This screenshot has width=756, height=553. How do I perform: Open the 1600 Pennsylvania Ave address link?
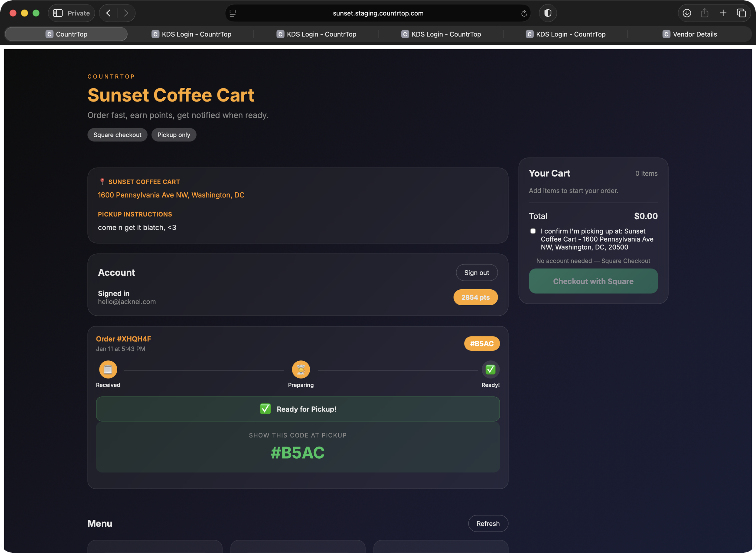pyautogui.click(x=171, y=195)
